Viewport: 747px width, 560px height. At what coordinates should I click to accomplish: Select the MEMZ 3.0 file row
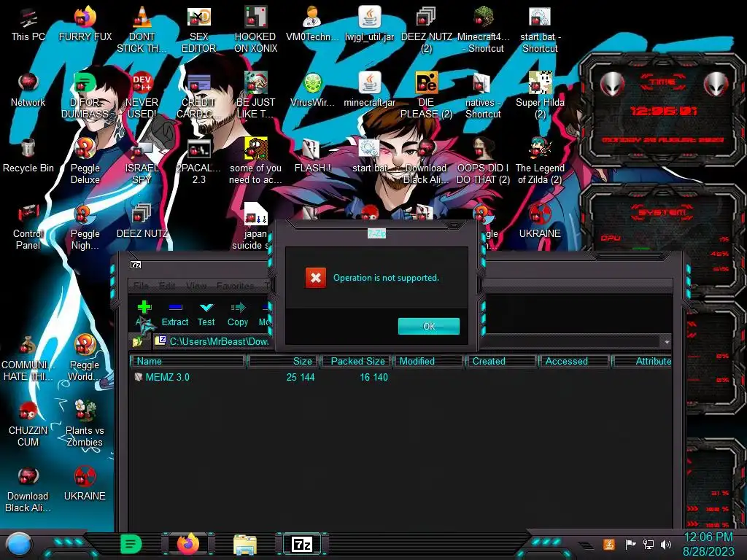(x=401, y=377)
